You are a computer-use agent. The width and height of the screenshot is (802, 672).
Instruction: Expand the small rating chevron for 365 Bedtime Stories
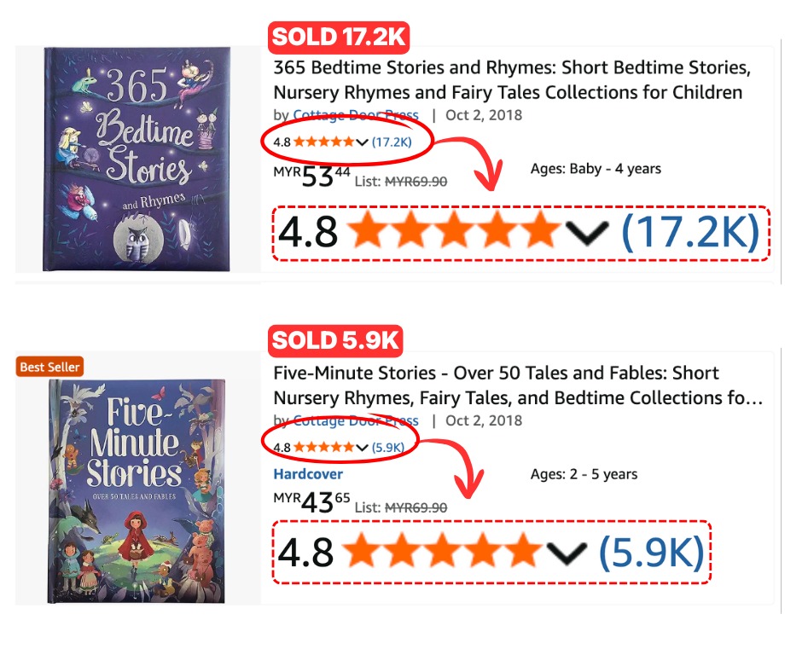(362, 142)
